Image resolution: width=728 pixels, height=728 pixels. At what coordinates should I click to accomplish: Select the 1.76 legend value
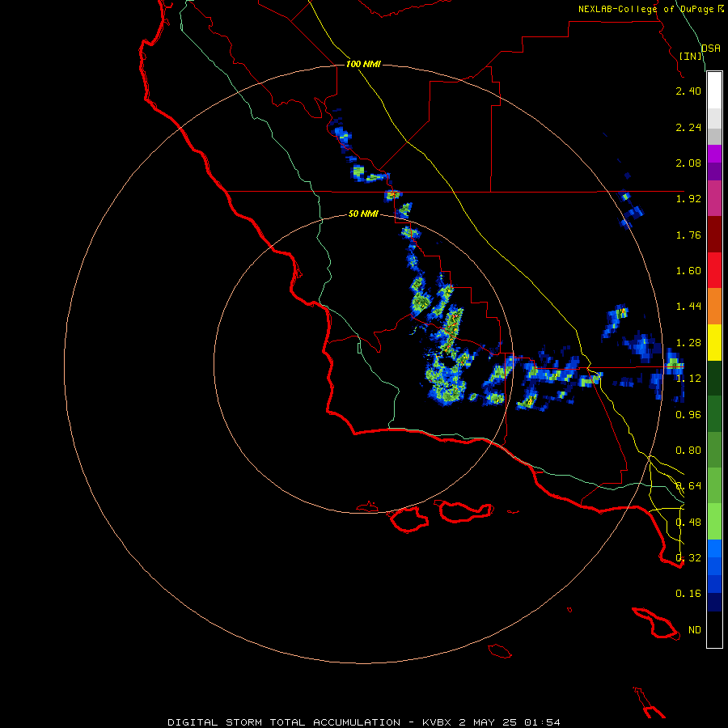point(688,235)
